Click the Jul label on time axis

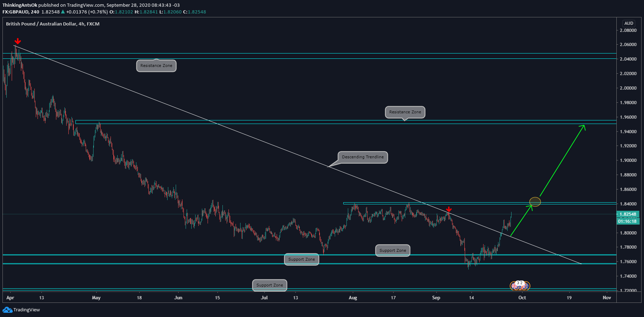264,298
